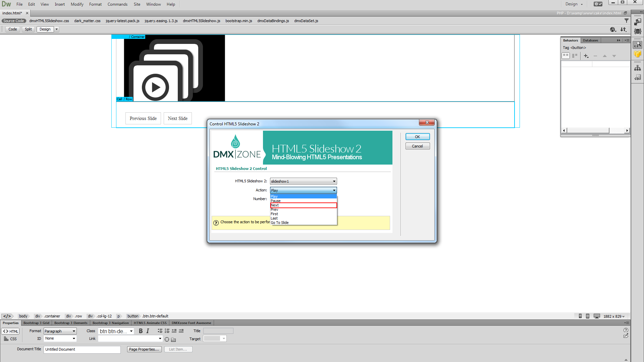
Task: Click the tag selector code icon
Action: (x=7, y=316)
